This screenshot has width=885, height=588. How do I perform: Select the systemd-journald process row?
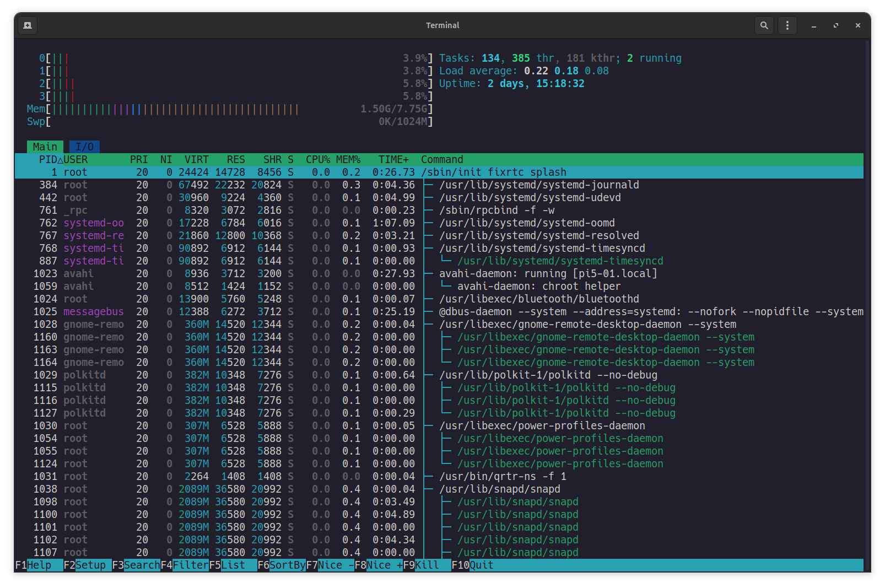coord(439,185)
